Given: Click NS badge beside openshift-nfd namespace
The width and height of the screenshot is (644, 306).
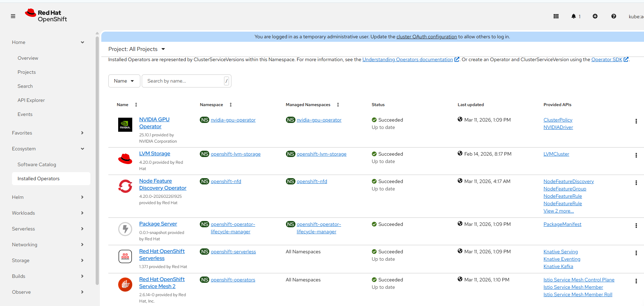Looking at the screenshot, I should click(x=204, y=181).
